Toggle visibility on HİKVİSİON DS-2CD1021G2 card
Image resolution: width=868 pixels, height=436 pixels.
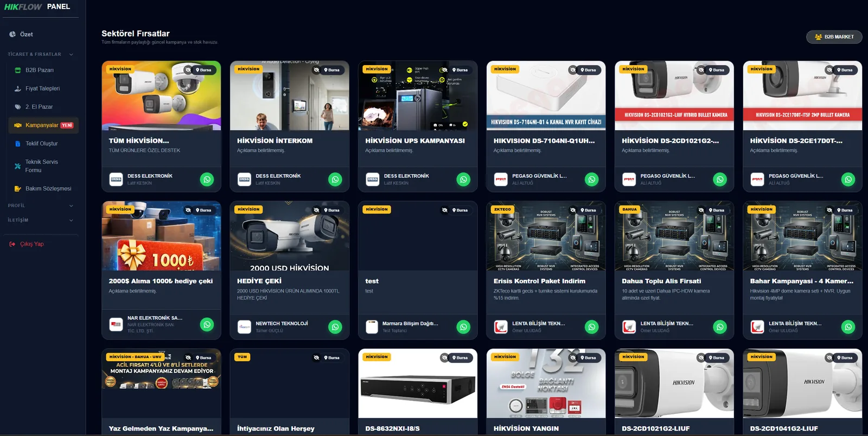pos(701,70)
